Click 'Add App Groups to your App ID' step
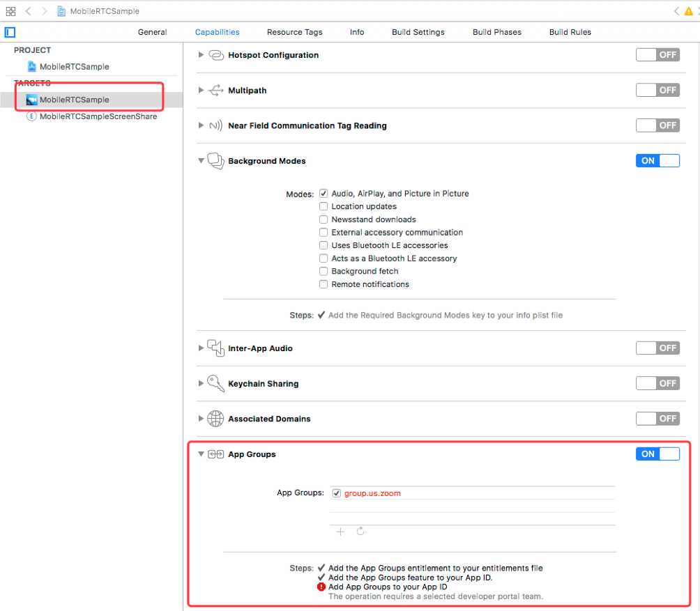This screenshot has width=700, height=611. click(x=388, y=587)
